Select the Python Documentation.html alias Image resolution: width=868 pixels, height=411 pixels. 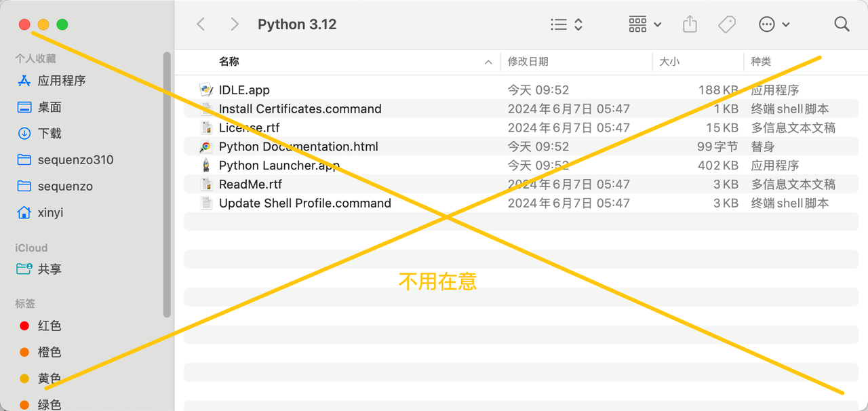point(298,146)
